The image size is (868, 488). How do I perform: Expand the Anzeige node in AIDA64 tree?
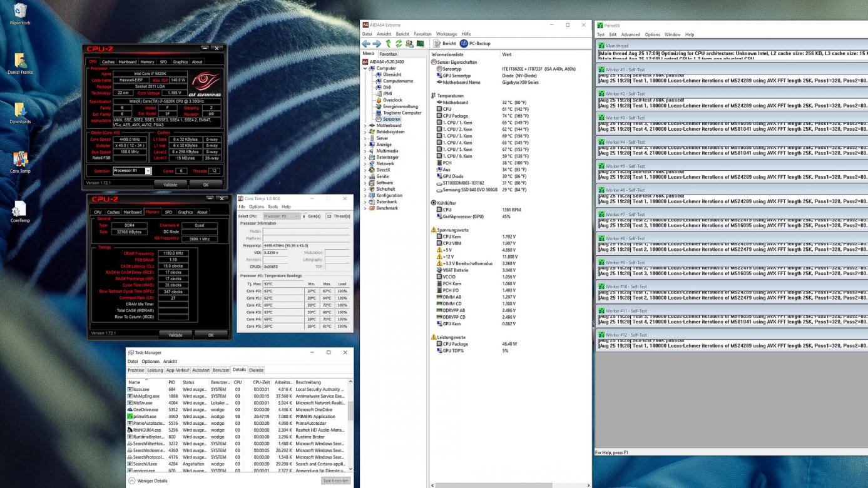coord(365,145)
